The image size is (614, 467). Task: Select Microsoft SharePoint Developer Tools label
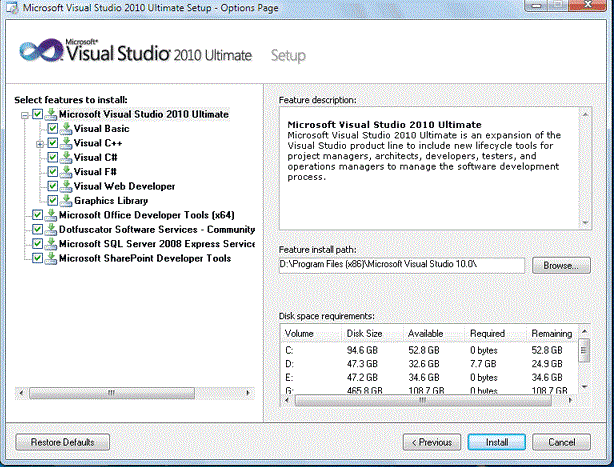pos(145,258)
